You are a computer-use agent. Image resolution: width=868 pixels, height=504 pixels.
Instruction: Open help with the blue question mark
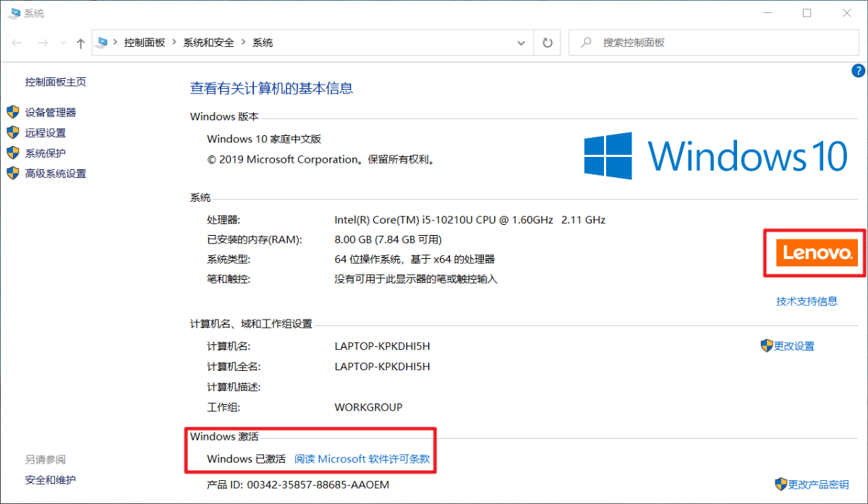click(858, 71)
